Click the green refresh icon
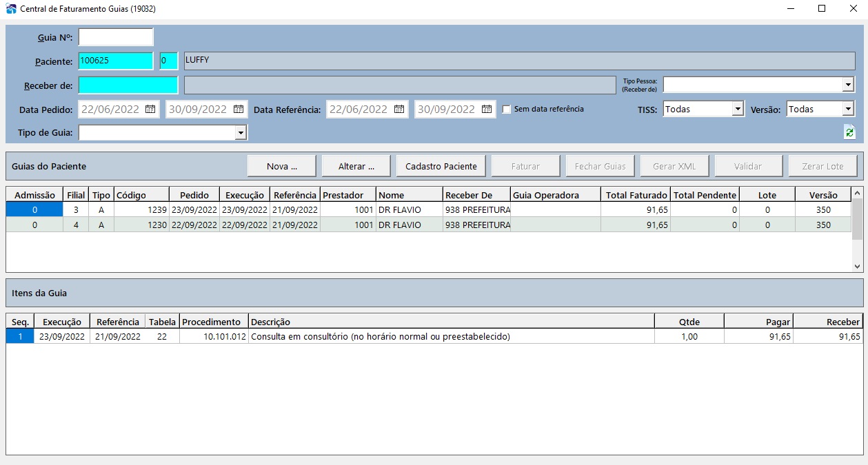This screenshot has width=868, height=465. (849, 132)
